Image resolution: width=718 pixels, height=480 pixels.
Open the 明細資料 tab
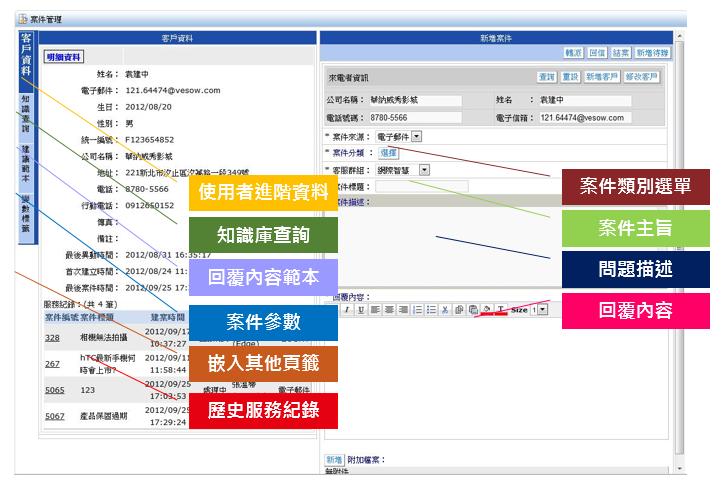tap(64, 57)
